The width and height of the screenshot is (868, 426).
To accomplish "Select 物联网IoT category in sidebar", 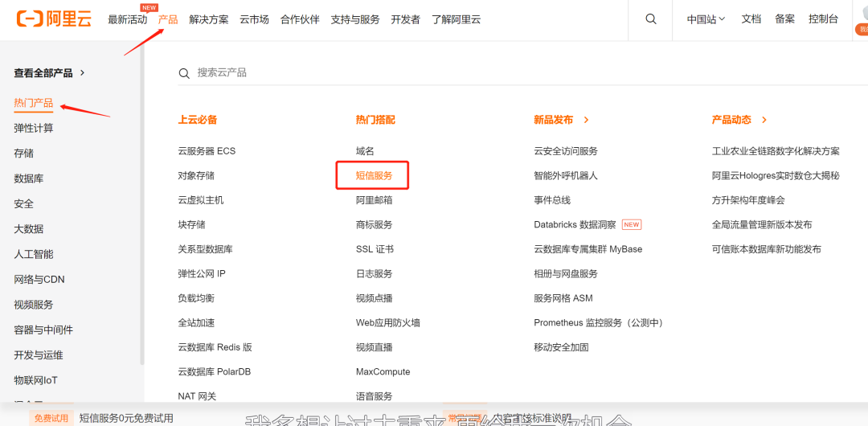I will click(35, 380).
